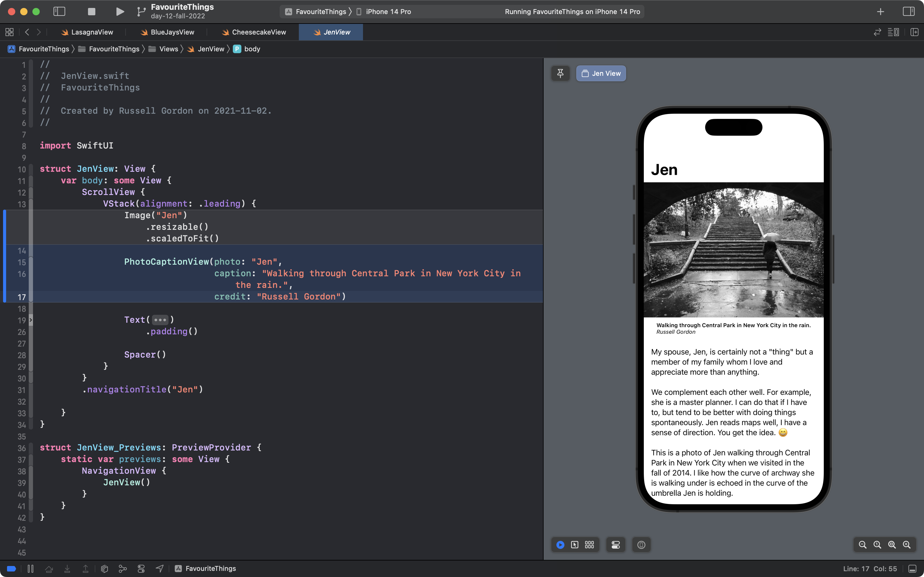Image resolution: width=924 pixels, height=577 pixels.
Task: Click the Run play button
Action: click(x=120, y=11)
